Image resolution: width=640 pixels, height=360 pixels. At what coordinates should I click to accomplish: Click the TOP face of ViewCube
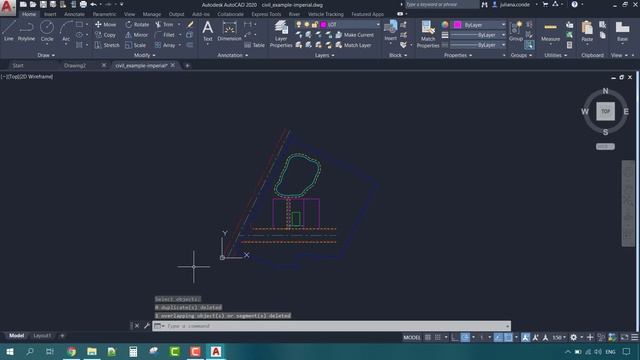[x=605, y=111]
